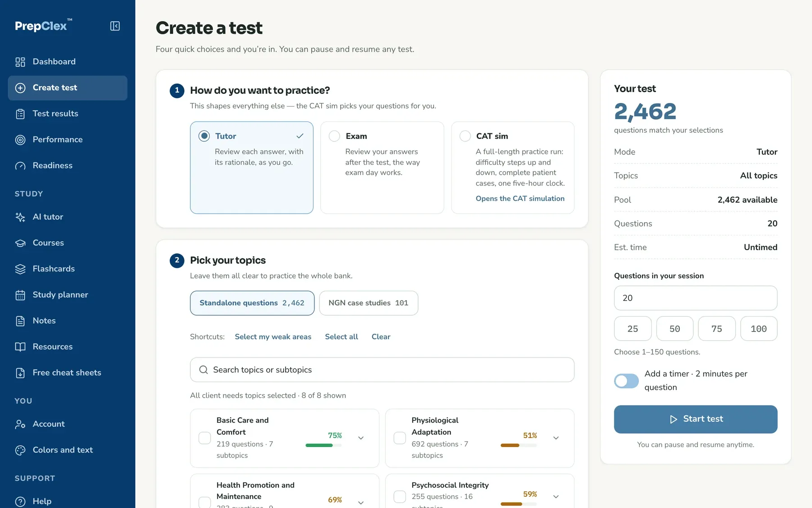812x508 pixels.
Task: Click the Flashcards stack icon
Action: (x=20, y=269)
